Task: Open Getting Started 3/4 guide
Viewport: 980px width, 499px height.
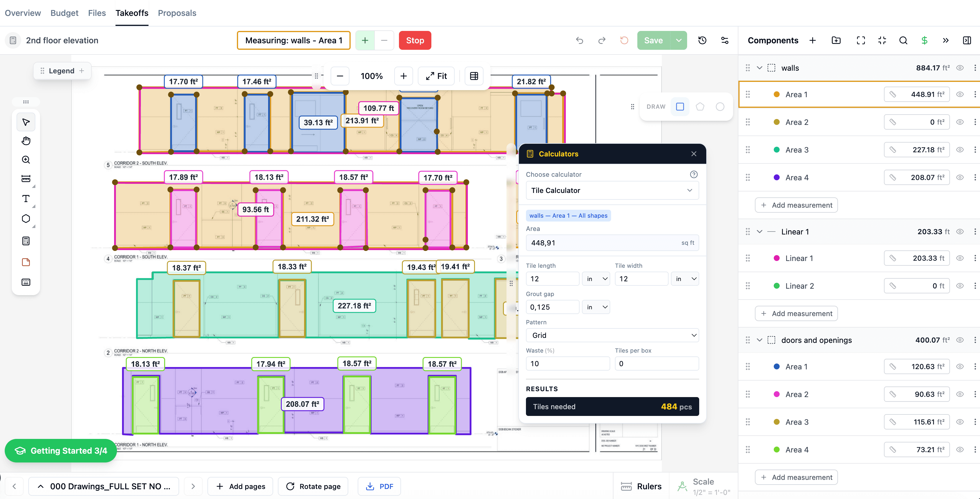Action: click(61, 451)
